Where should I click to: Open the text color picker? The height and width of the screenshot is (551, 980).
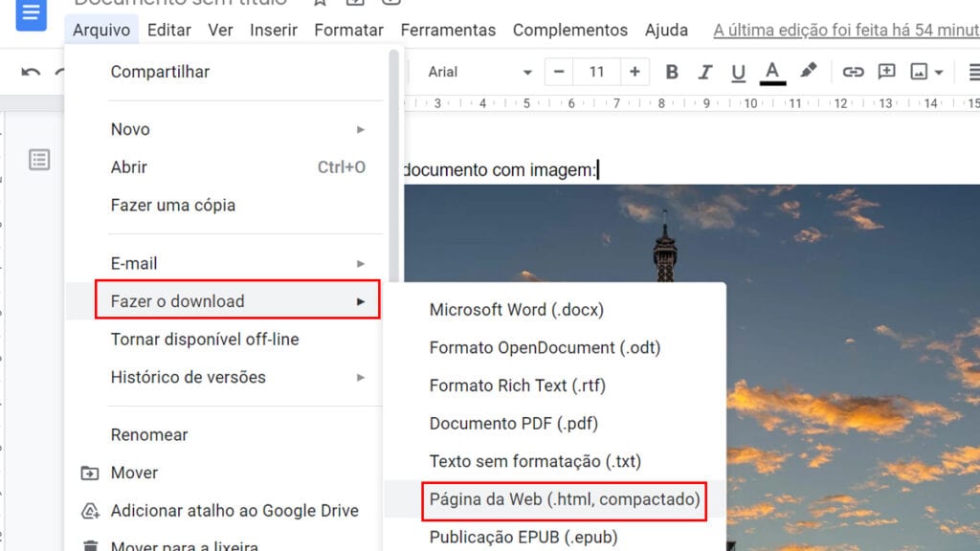772,73
